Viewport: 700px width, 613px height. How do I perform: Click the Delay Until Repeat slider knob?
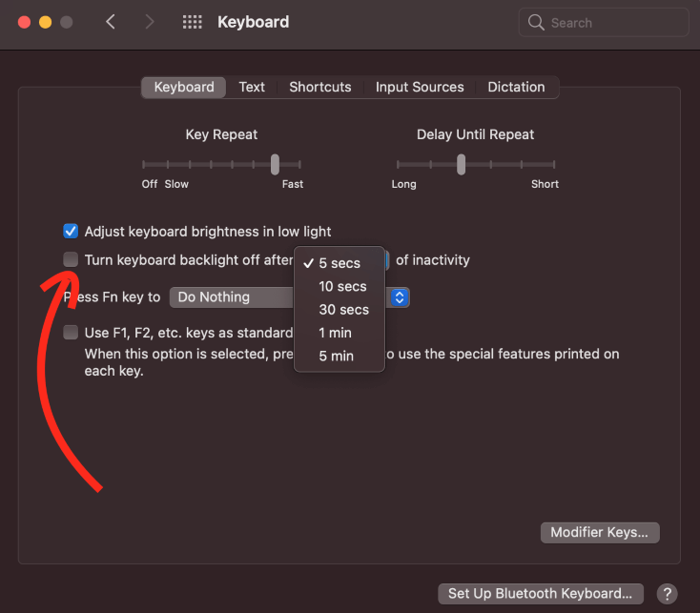[x=461, y=164]
